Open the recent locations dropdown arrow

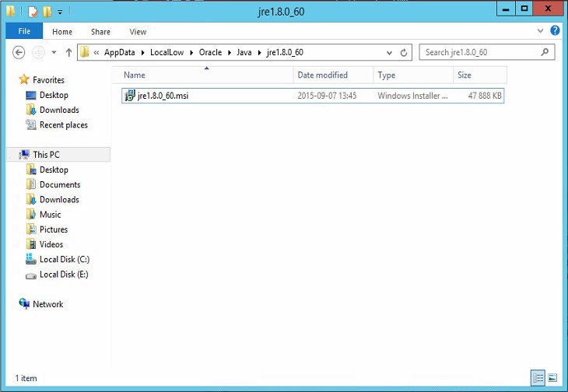tap(54, 52)
